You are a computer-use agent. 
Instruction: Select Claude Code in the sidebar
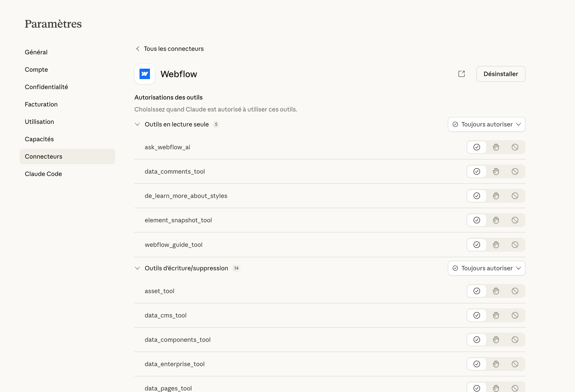point(43,173)
